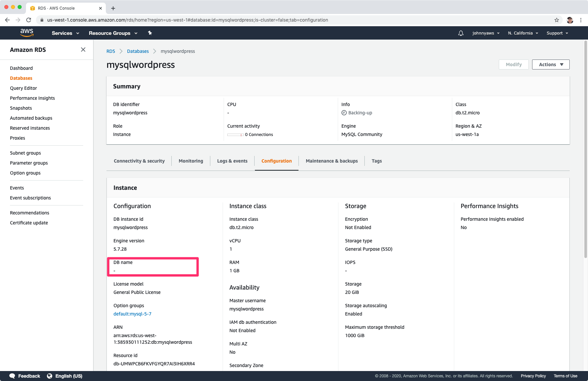588x381 pixels.
Task: Switch to the Monitoring tab
Action: (191, 161)
